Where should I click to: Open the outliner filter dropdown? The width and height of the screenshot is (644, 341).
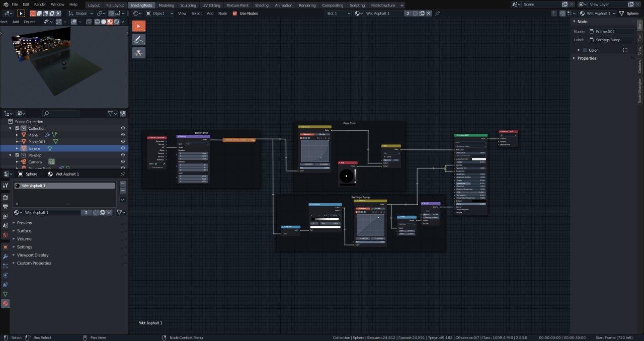(112, 114)
